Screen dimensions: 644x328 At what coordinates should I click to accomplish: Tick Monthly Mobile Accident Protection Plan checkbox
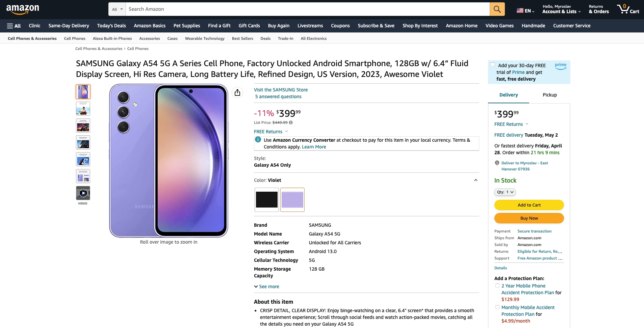point(497,307)
